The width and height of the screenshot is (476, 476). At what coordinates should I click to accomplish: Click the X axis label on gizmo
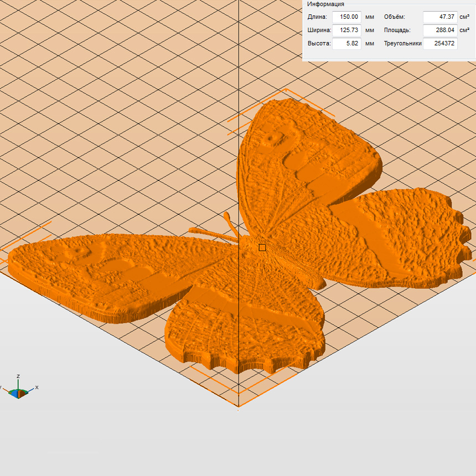click(37, 387)
